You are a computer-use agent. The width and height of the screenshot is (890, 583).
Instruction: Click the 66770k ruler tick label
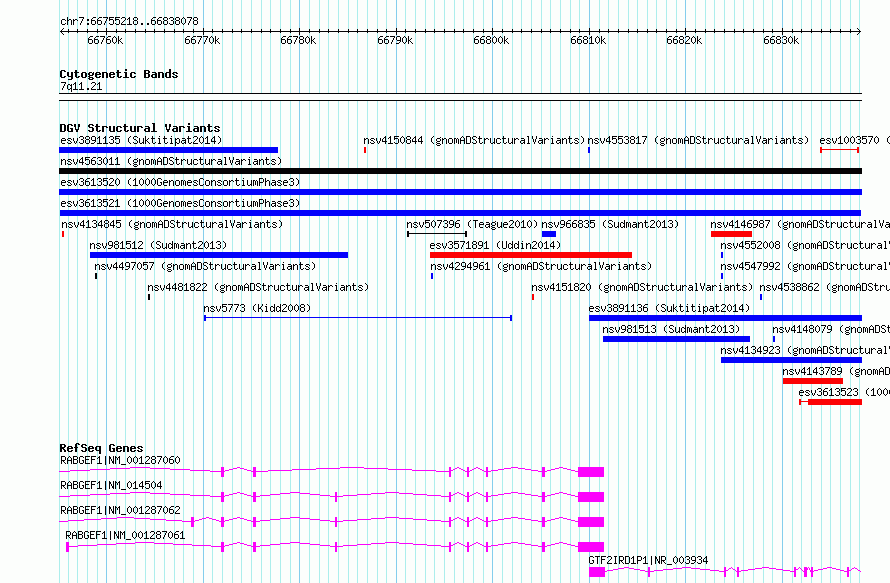point(202,41)
